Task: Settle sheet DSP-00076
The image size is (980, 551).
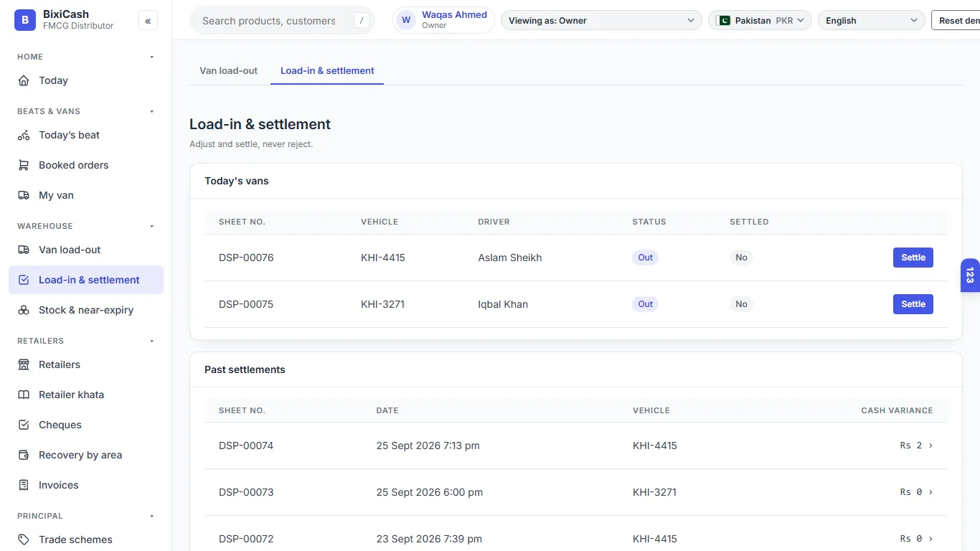Action: pyautogui.click(x=913, y=258)
